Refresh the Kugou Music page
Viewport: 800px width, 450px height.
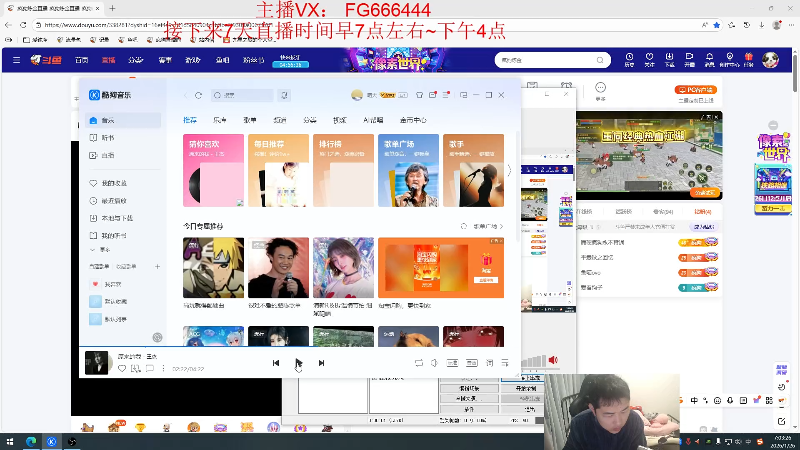(198, 95)
